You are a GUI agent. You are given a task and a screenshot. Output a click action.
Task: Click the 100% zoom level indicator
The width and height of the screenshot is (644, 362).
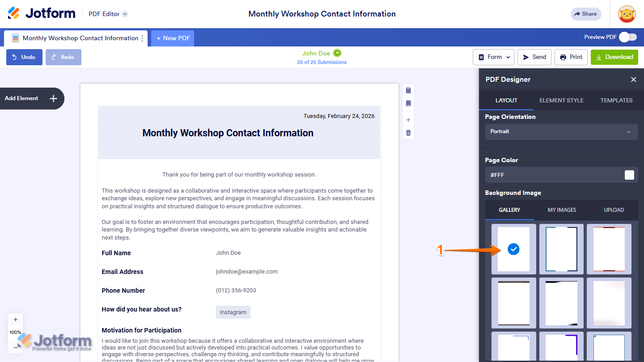click(x=16, y=333)
